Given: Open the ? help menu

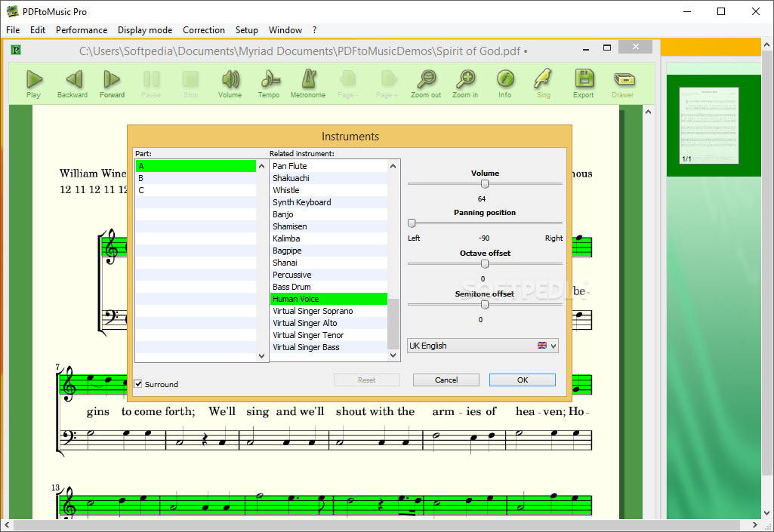Looking at the screenshot, I should click(314, 30).
